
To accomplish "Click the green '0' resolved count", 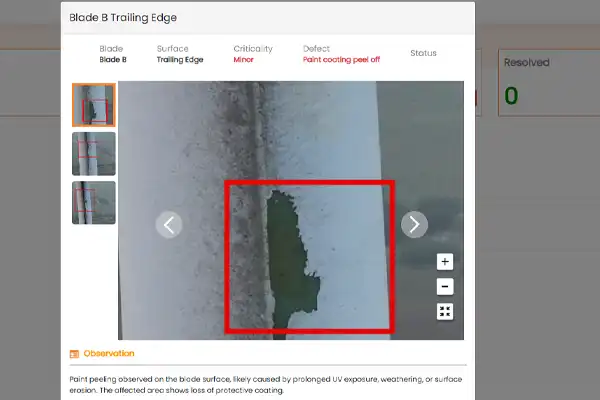I will pos(511,96).
